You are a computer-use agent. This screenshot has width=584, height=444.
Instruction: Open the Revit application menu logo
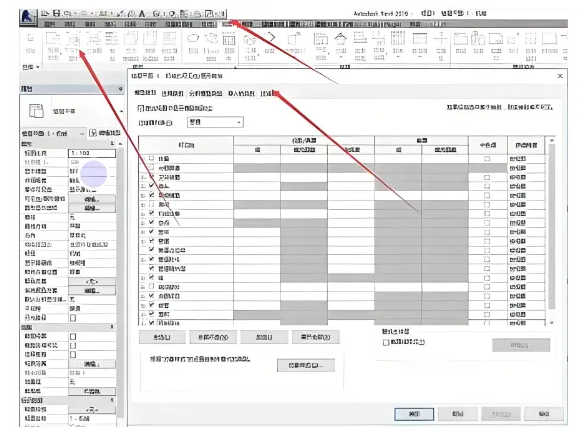click(x=28, y=17)
